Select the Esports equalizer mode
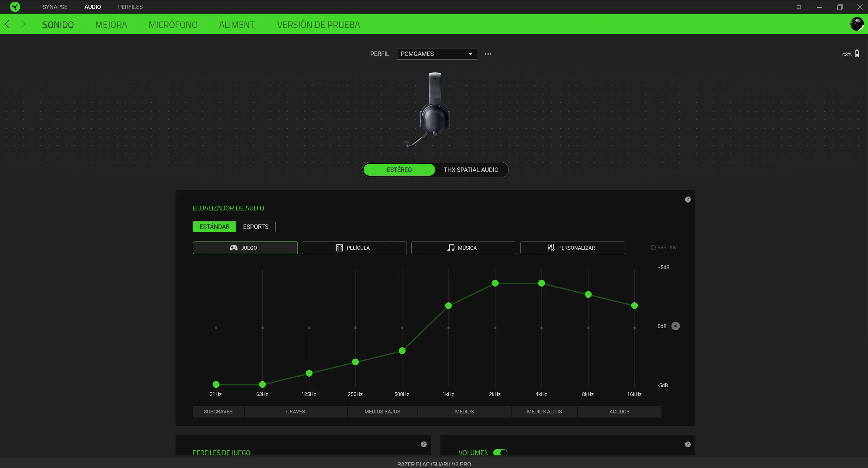868x468 pixels. 256,226
